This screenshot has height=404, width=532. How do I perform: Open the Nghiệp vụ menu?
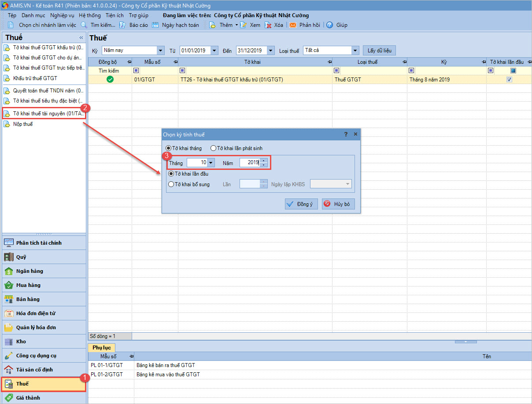[x=62, y=15]
